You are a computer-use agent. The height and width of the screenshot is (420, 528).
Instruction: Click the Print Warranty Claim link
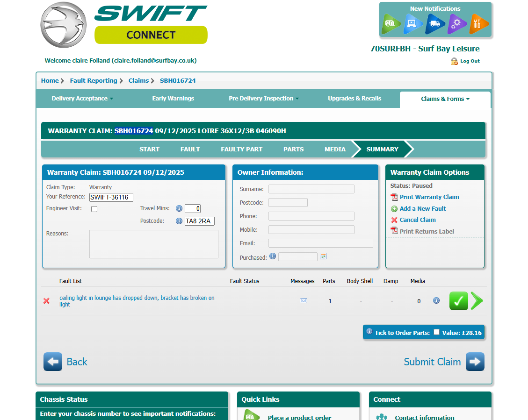(429, 197)
